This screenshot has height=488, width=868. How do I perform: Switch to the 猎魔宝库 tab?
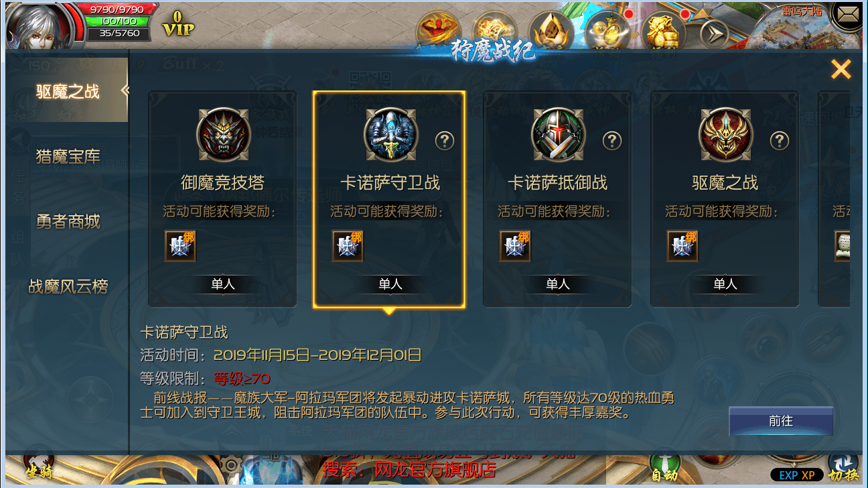(x=68, y=157)
